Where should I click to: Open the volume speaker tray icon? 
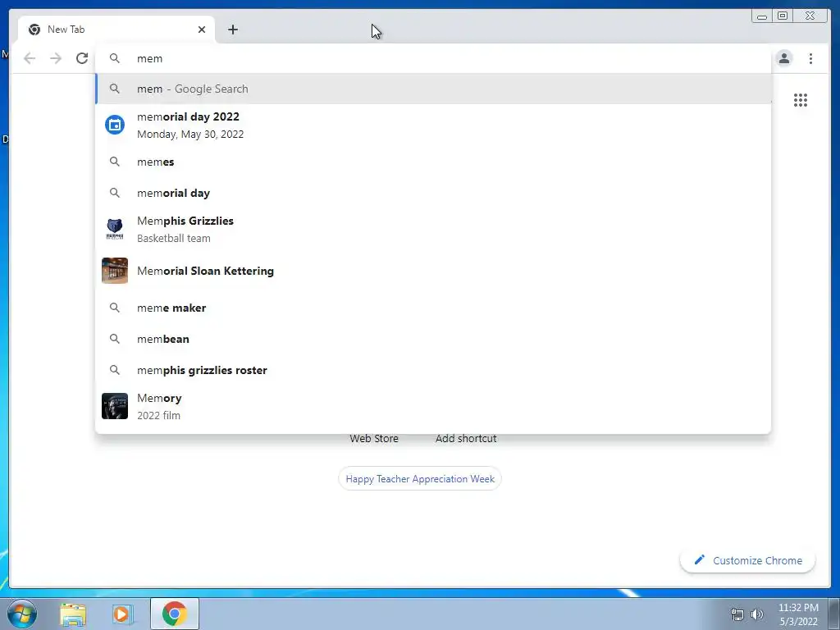point(756,614)
